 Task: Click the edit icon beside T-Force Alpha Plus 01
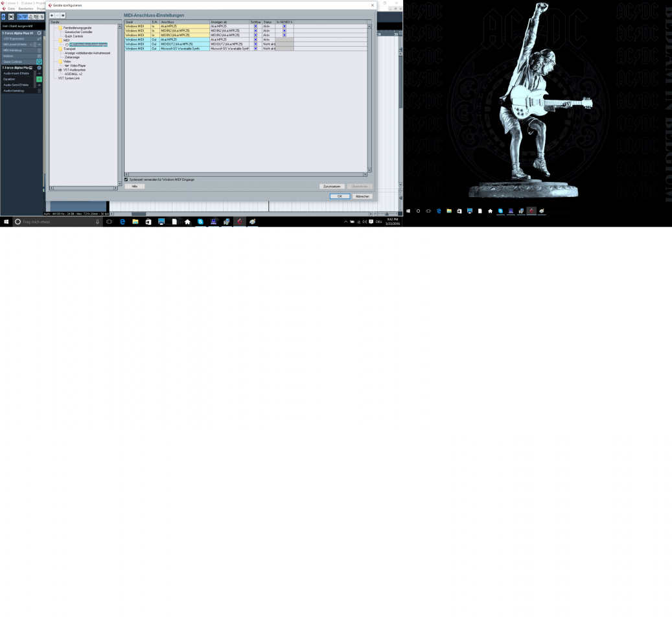pos(39,33)
